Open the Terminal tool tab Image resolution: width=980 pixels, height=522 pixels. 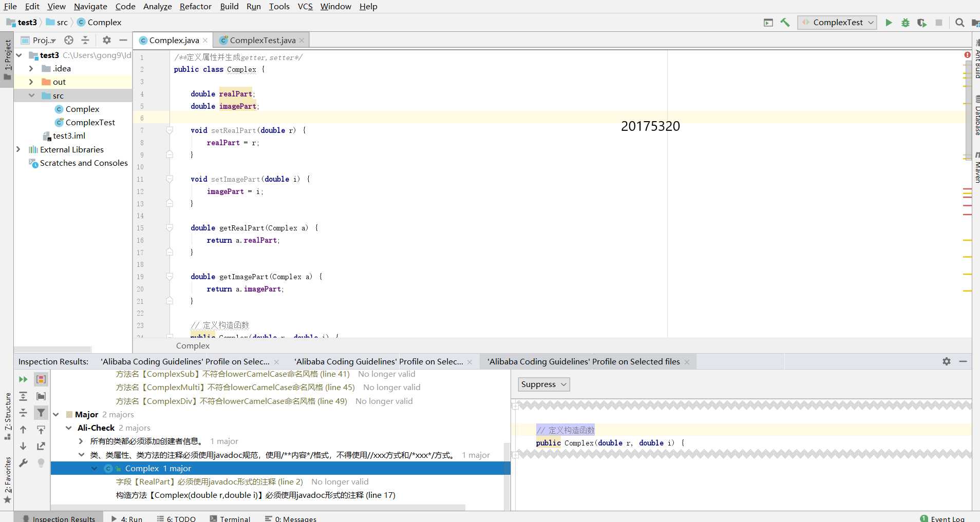pos(230,518)
